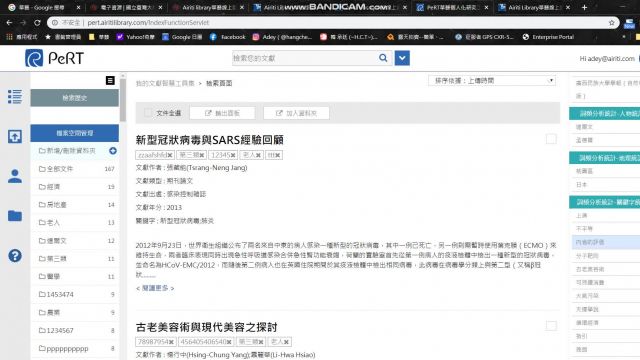
Task: Click the export documents button
Action: pos(222,113)
